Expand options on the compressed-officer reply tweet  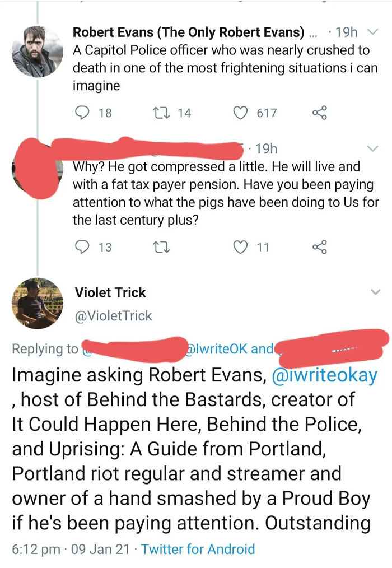pos(372,148)
